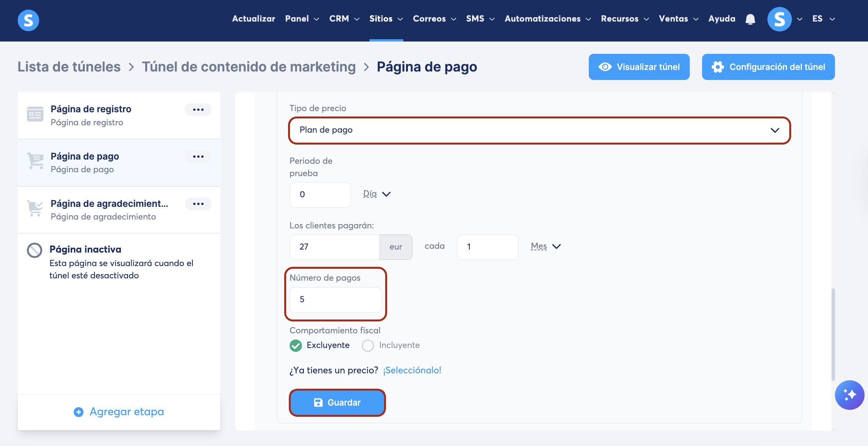868x446 pixels.
Task: Open the AI assistant sparkle button
Action: pyautogui.click(x=849, y=395)
